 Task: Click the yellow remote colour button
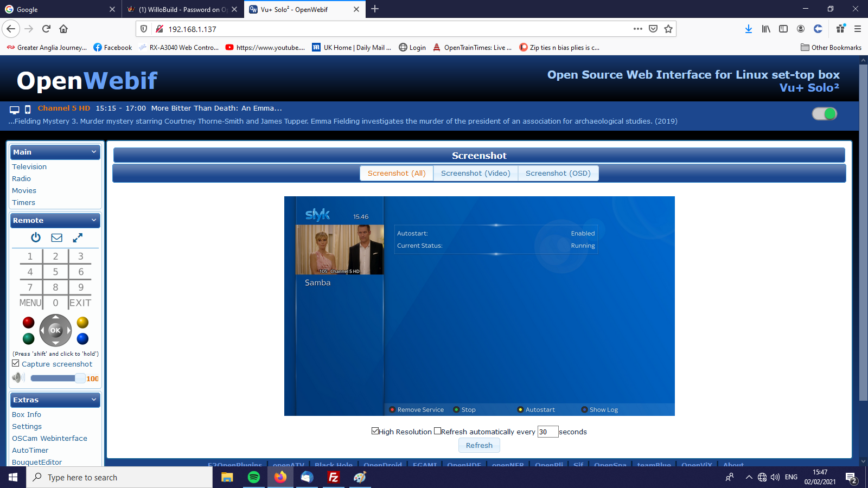[x=82, y=323]
